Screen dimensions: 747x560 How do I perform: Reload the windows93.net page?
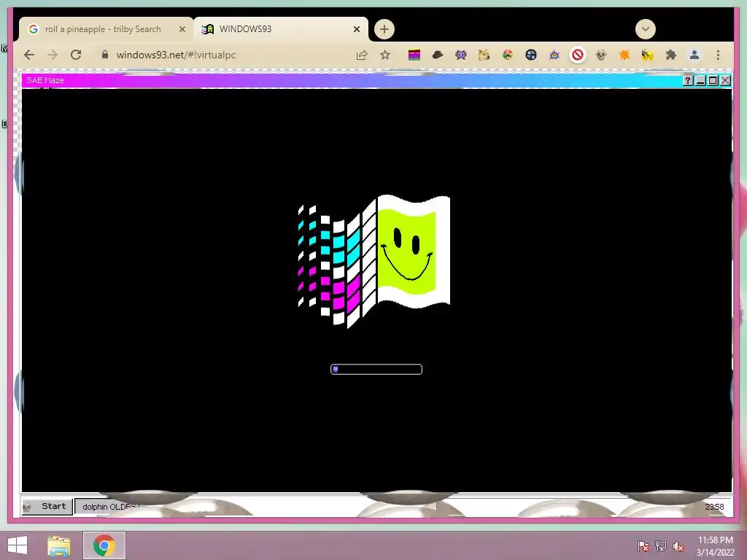pos(76,55)
